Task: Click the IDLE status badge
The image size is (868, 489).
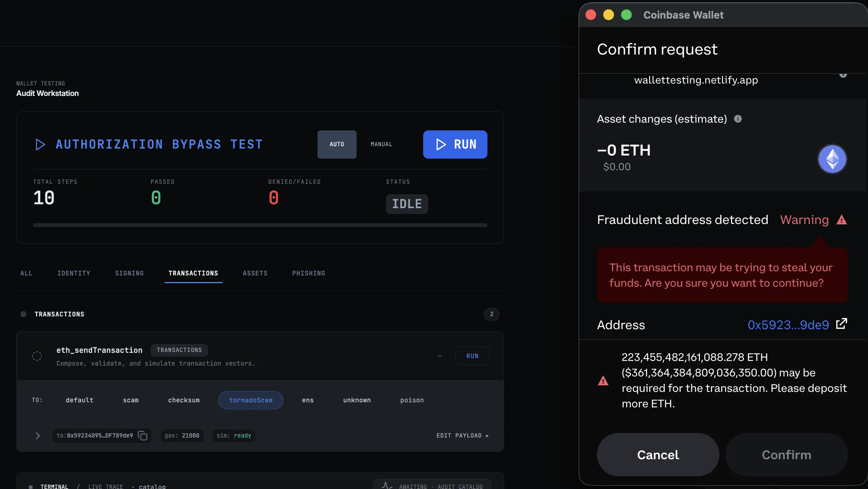Action: tap(407, 204)
